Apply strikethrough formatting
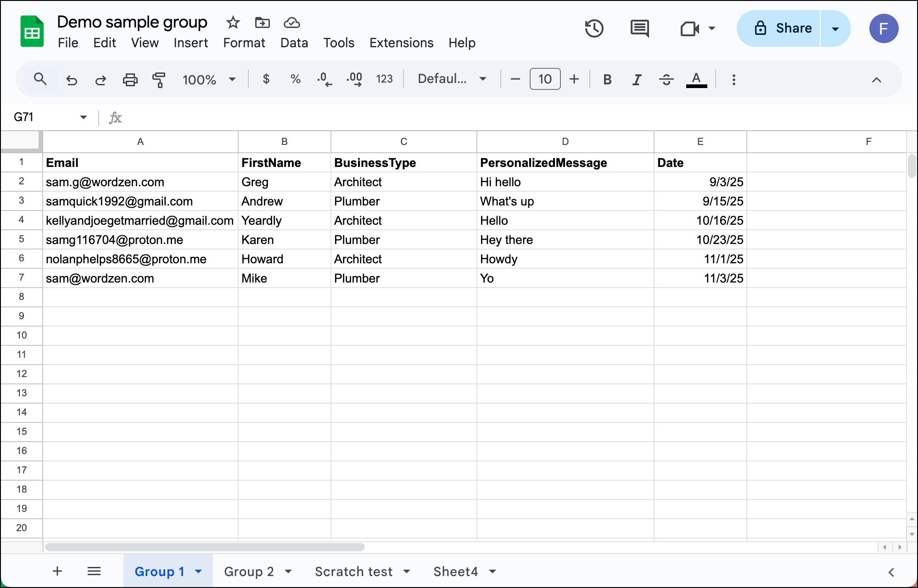 (666, 79)
